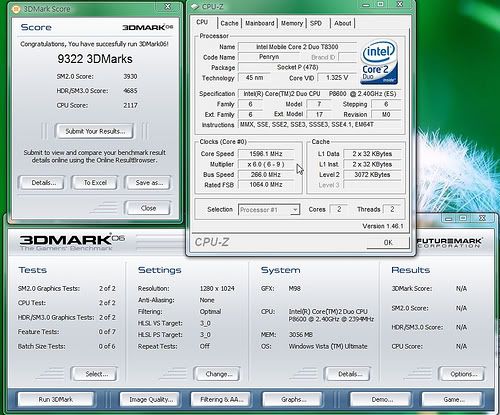Click the Repeat Tests value Off

pos(205,346)
